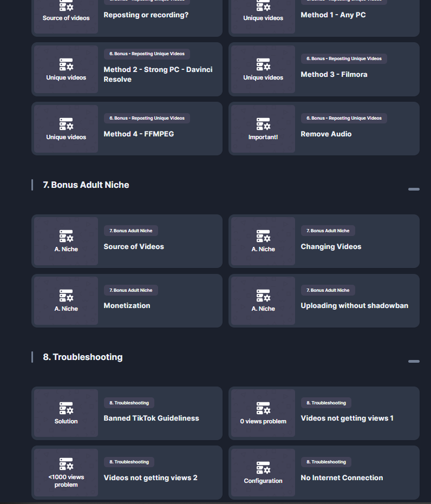Click Configuration icon for No Internet Connection
Screen dimensions: 431x504
(x=263, y=468)
